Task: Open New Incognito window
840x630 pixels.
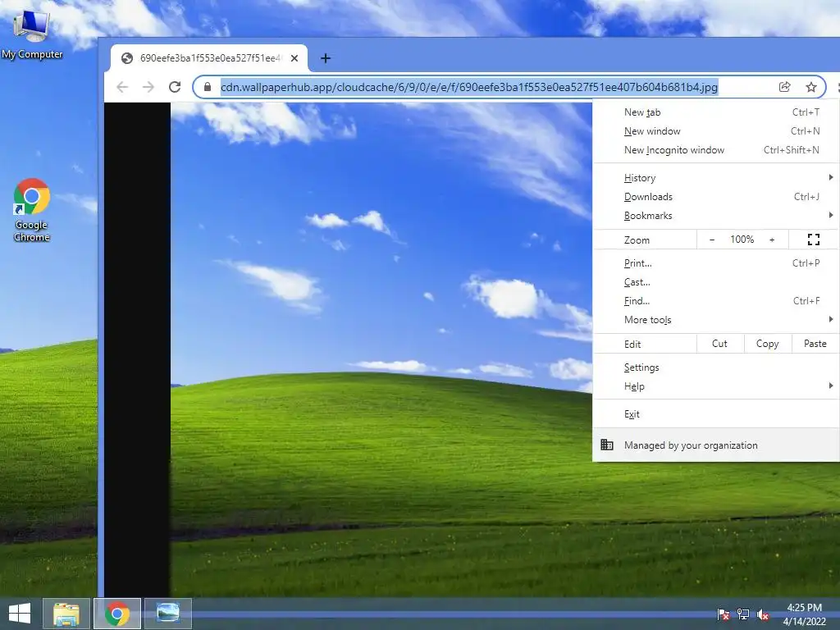Action: 715,150
